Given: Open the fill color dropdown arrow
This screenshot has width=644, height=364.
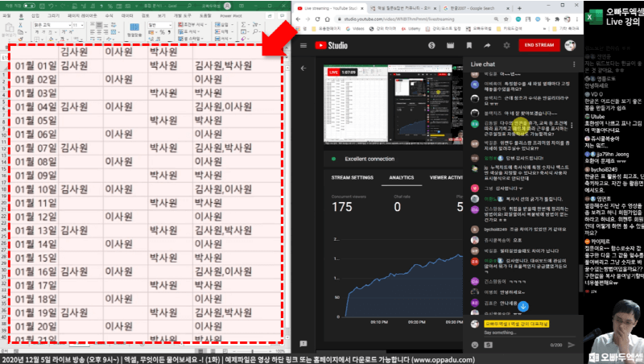Looking at the screenshot, I should pos(55,39).
